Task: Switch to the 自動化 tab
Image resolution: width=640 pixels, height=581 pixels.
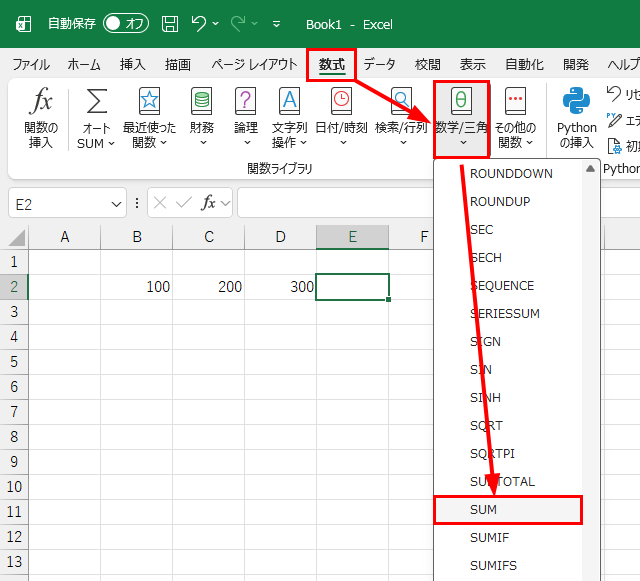Action: (x=524, y=65)
